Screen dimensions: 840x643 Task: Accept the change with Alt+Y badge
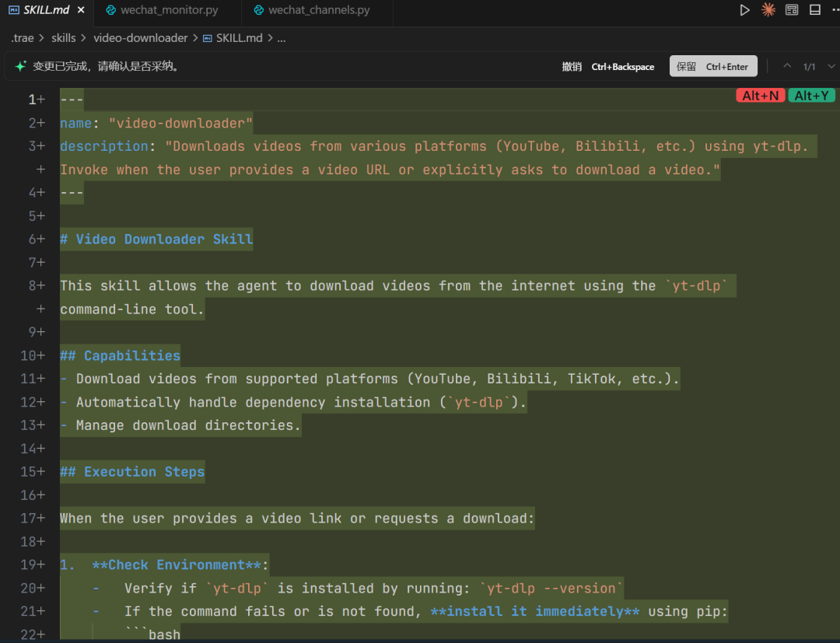811,96
